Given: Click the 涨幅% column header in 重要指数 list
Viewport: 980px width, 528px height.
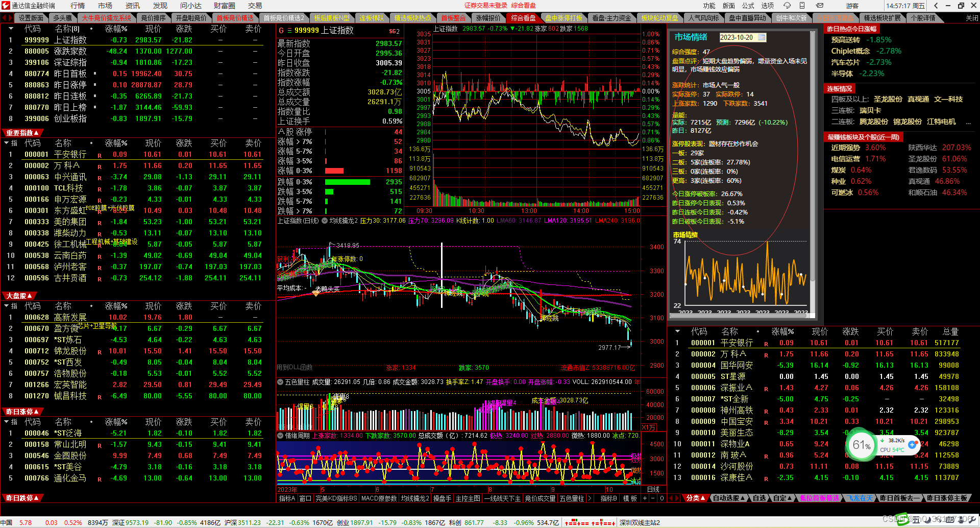Looking at the screenshot, I should [116, 29].
